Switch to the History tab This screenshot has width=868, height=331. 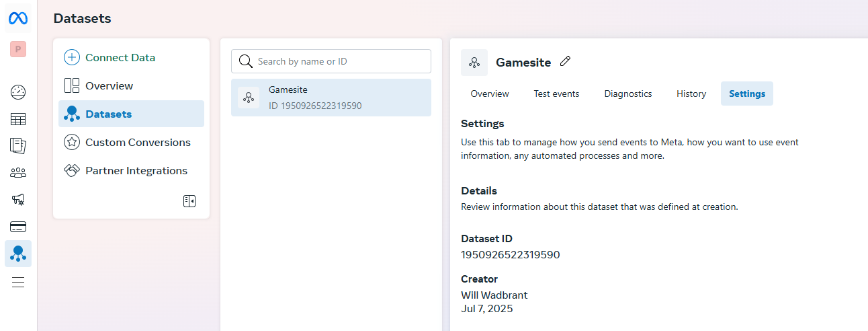tap(691, 94)
